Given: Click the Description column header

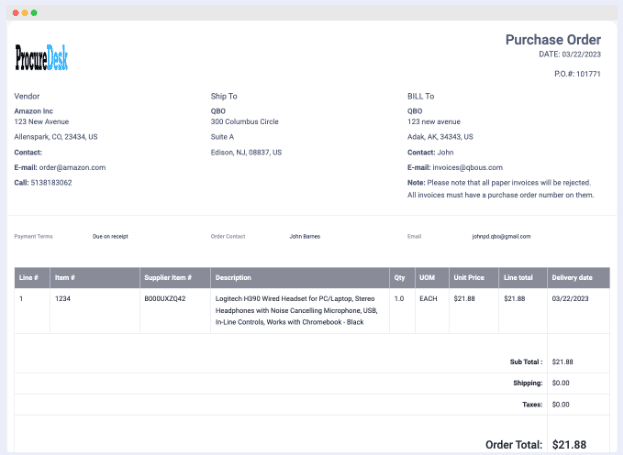Looking at the screenshot, I should click(233, 277).
